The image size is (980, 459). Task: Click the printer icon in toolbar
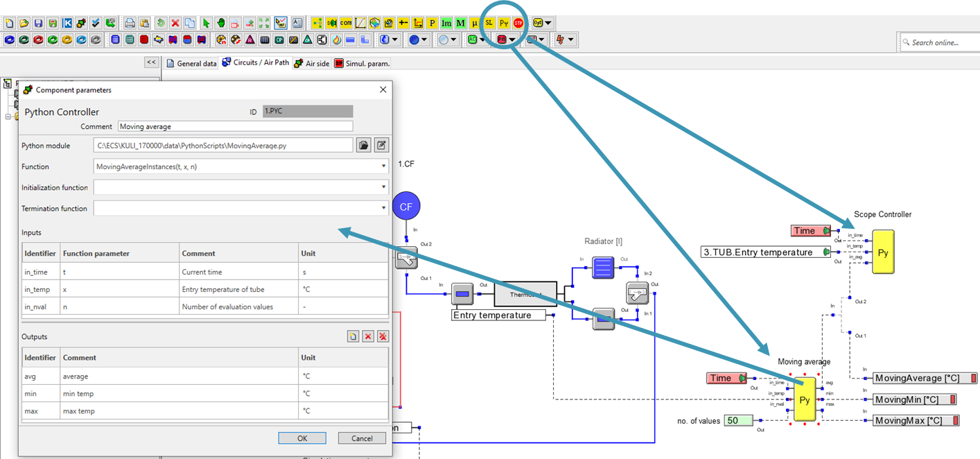coord(130,23)
